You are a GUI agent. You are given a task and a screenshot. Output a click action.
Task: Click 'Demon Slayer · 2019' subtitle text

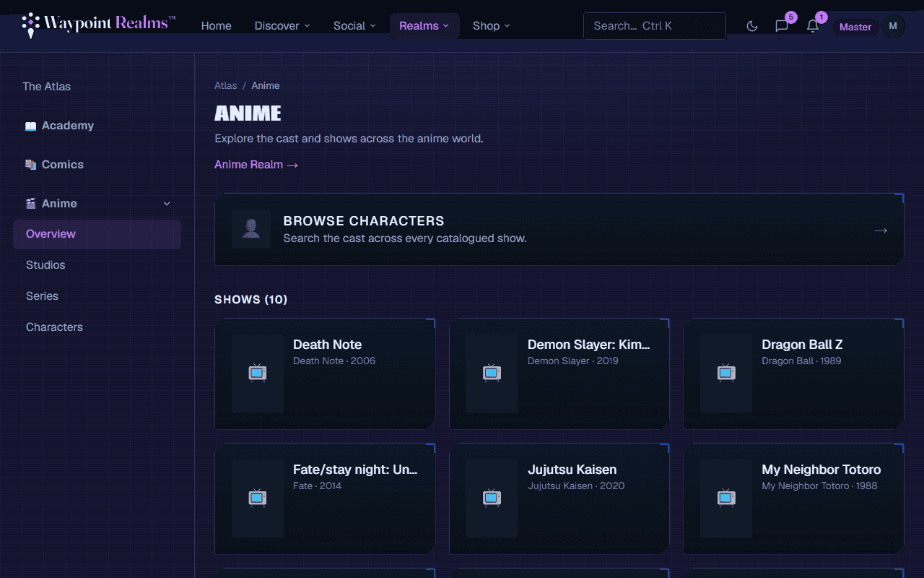pyautogui.click(x=573, y=361)
